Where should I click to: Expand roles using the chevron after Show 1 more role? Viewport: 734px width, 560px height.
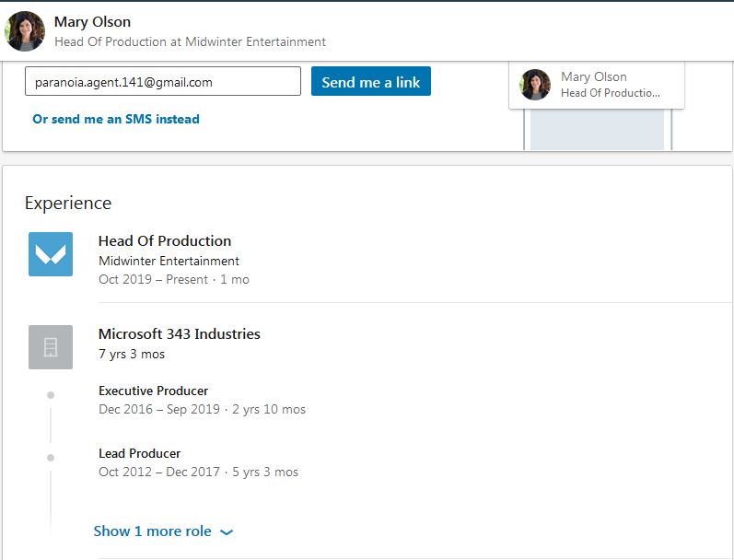227,532
